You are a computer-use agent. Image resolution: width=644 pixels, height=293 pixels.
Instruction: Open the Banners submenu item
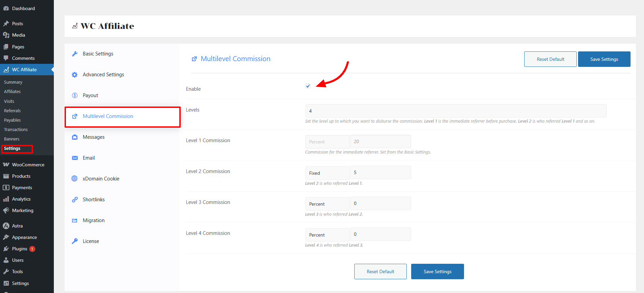(x=12, y=139)
